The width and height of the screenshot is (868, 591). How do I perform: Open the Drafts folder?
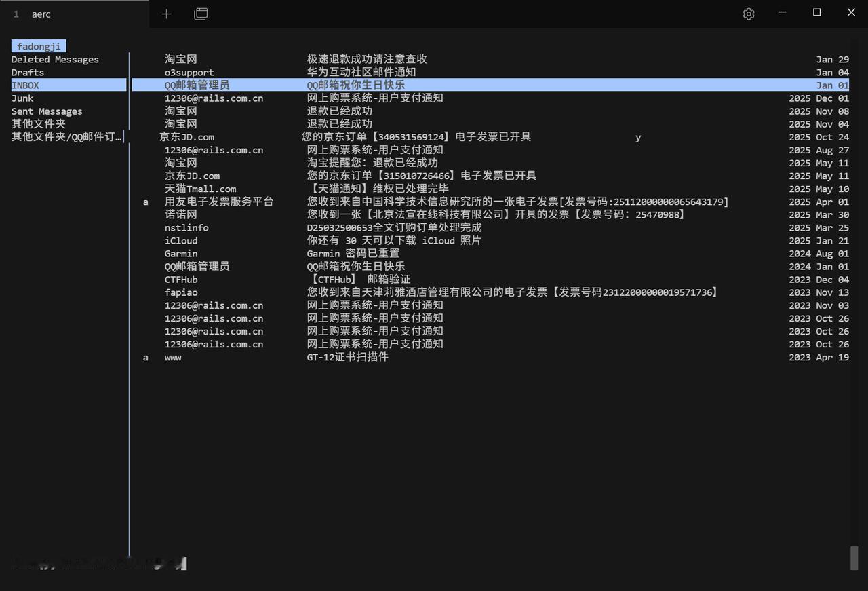[27, 72]
